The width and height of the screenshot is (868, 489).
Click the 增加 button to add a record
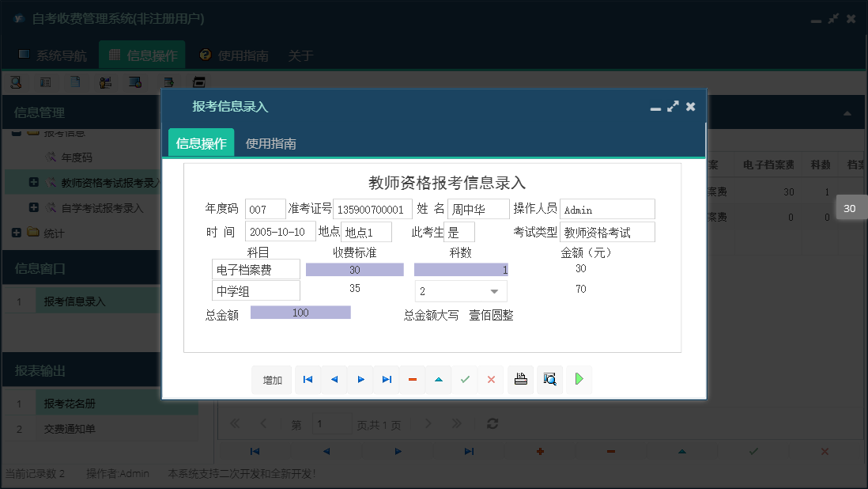point(271,379)
